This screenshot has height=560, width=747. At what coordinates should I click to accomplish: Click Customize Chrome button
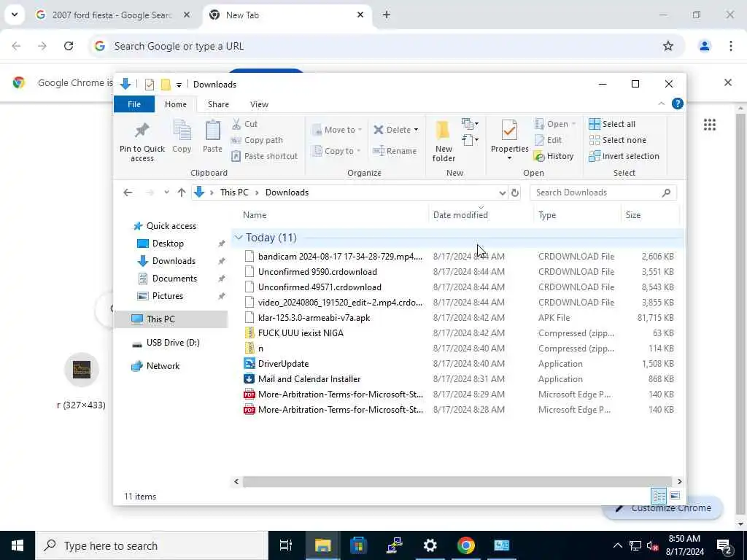click(663, 508)
